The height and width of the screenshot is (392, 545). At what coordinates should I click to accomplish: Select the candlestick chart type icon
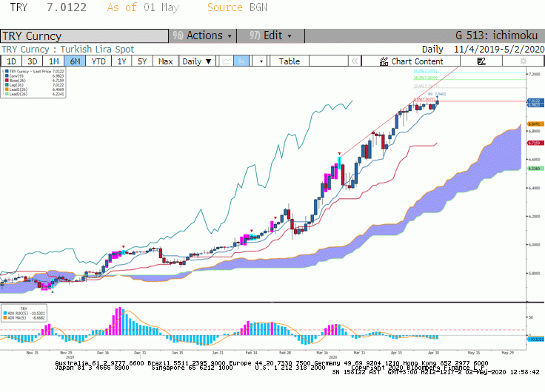click(x=241, y=61)
